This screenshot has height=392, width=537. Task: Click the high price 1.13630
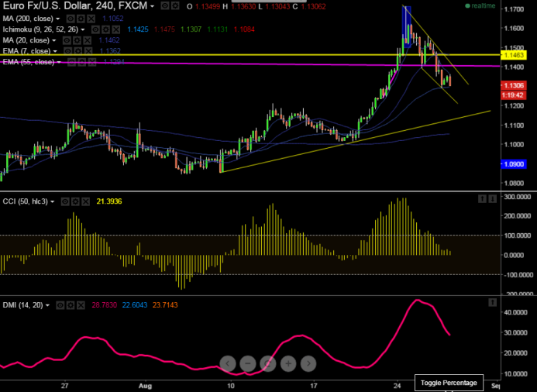(x=243, y=6)
